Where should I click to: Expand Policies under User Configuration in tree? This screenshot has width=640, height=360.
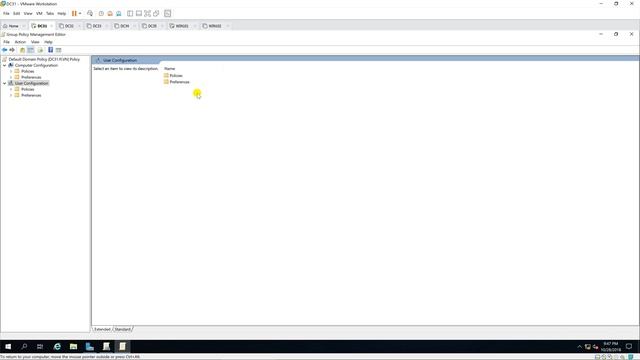11,89
